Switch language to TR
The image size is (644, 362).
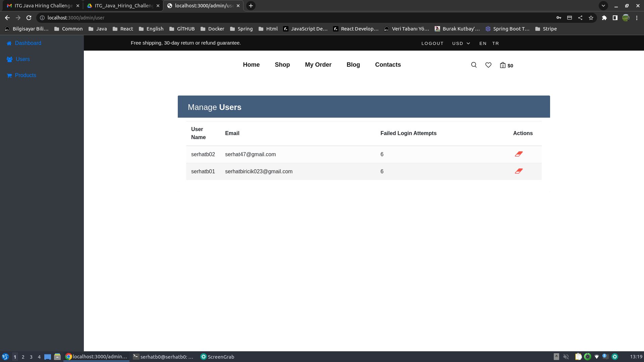[495, 43]
